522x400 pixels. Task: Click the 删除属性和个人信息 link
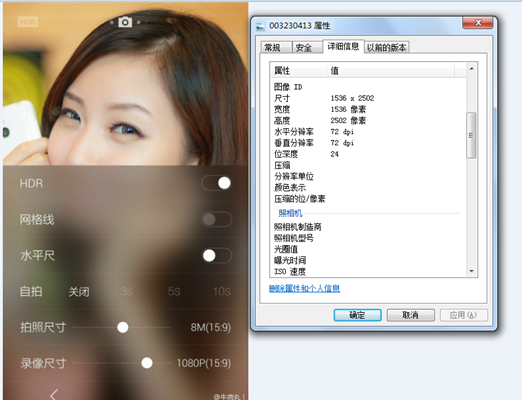tap(304, 288)
